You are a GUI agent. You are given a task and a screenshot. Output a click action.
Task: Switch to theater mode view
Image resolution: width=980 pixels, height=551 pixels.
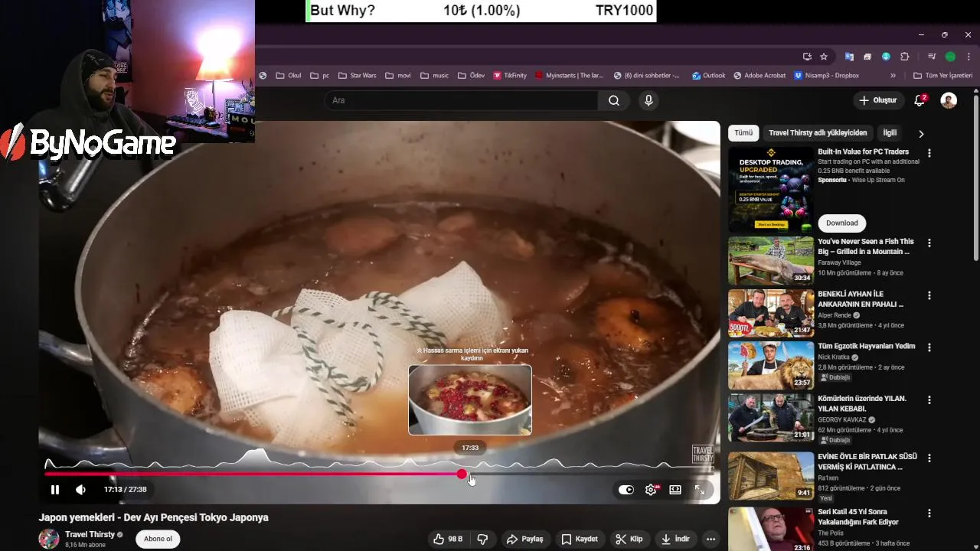coord(675,490)
